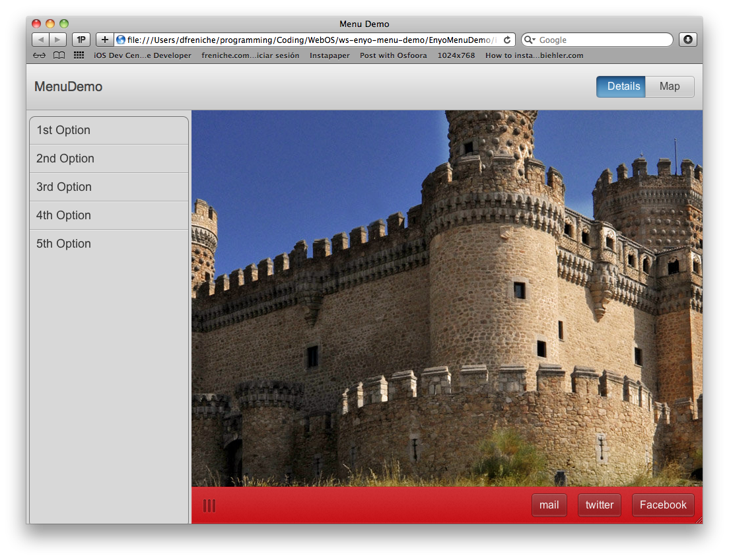The image size is (729, 560).
Task: Open Reading List glasses icon
Action: [x=40, y=55]
